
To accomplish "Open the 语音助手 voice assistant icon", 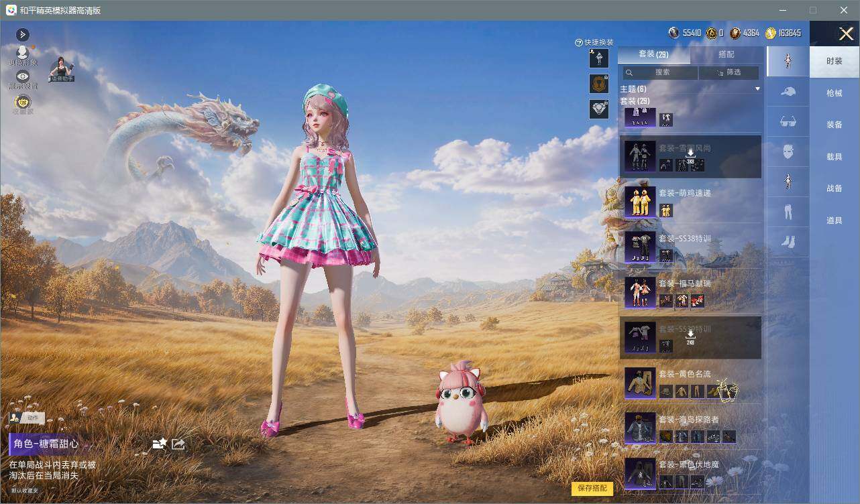I will [x=61, y=69].
